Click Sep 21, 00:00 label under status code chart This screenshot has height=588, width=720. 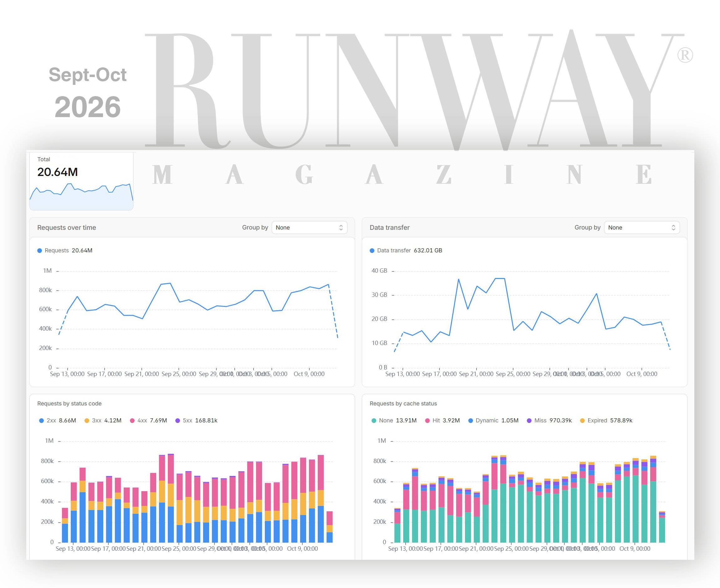[x=144, y=548]
